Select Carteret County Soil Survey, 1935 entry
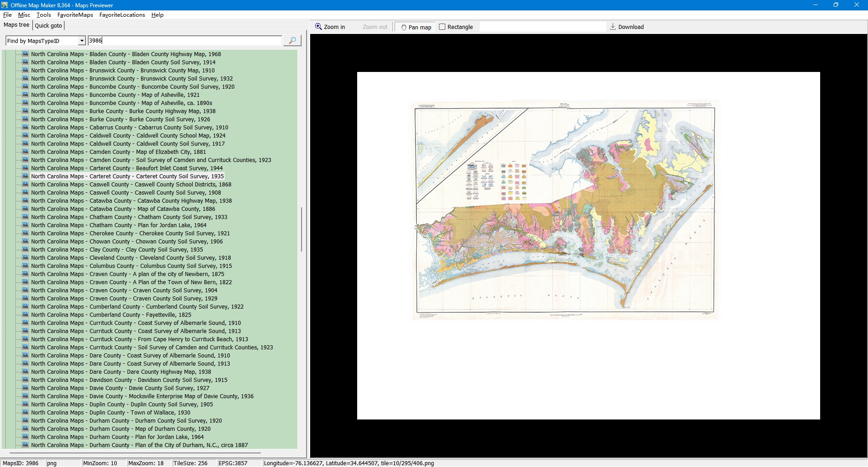The height and width of the screenshot is (467, 868). [x=127, y=176]
